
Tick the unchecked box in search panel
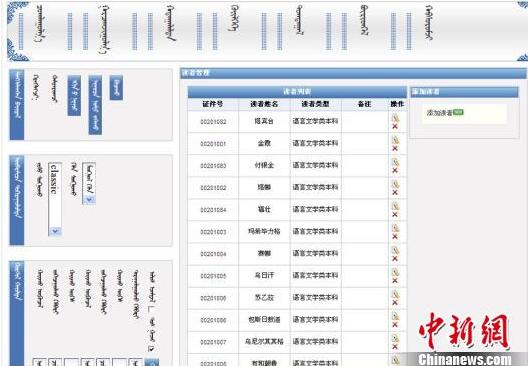coord(151,308)
